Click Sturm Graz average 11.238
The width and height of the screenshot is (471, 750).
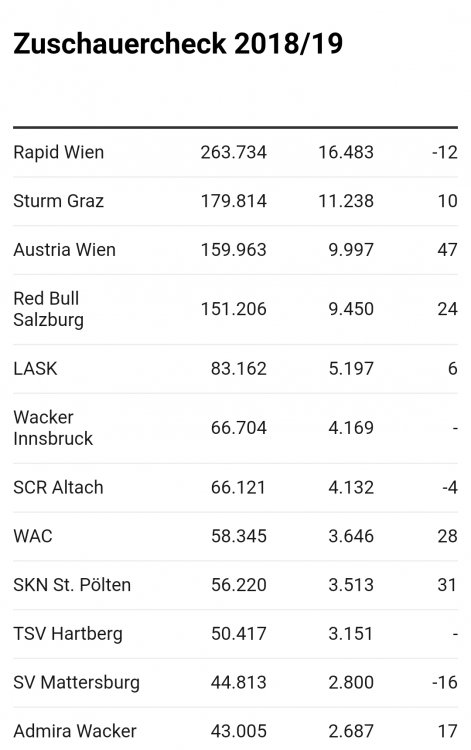pos(346,201)
